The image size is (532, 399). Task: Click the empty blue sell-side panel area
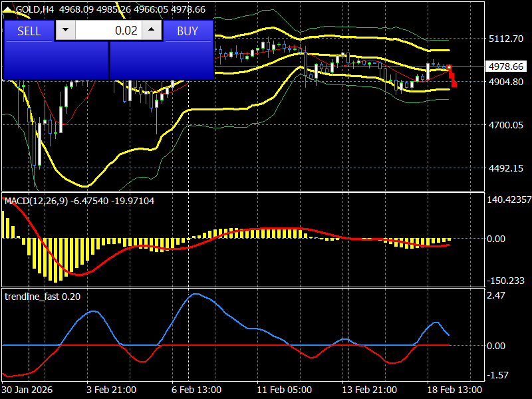[56, 61]
